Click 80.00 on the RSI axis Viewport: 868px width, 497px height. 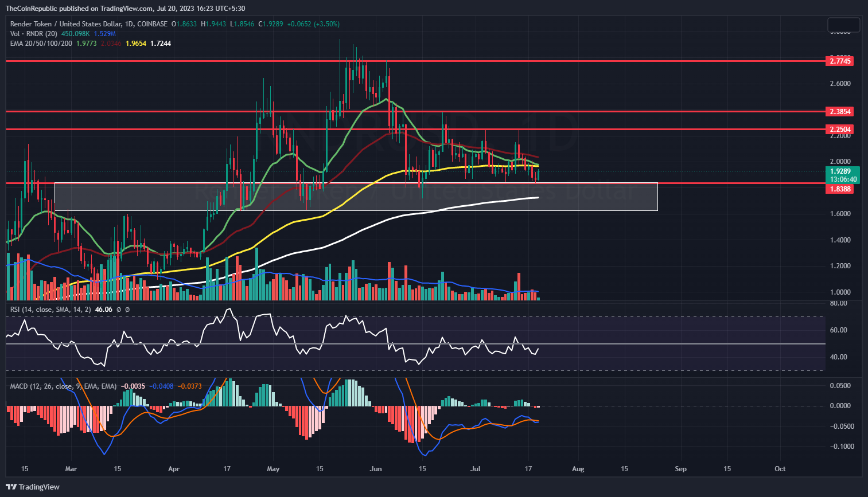click(x=839, y=303)
